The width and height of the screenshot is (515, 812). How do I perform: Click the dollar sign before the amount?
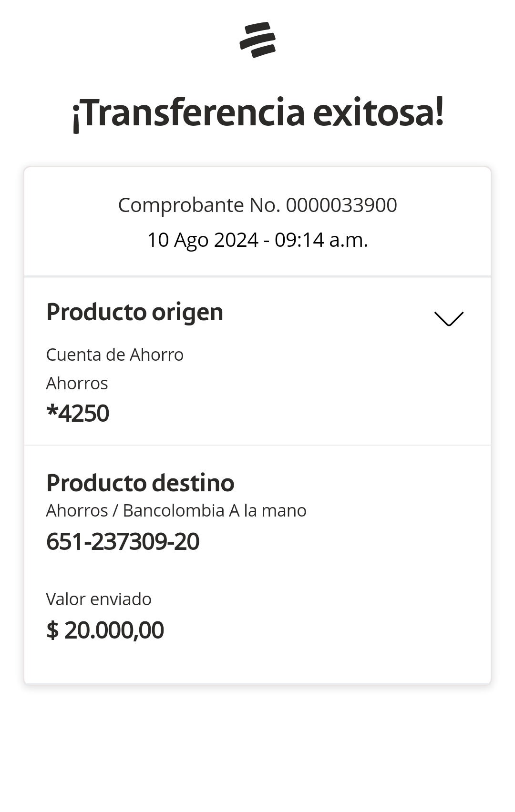pos(52,630)
